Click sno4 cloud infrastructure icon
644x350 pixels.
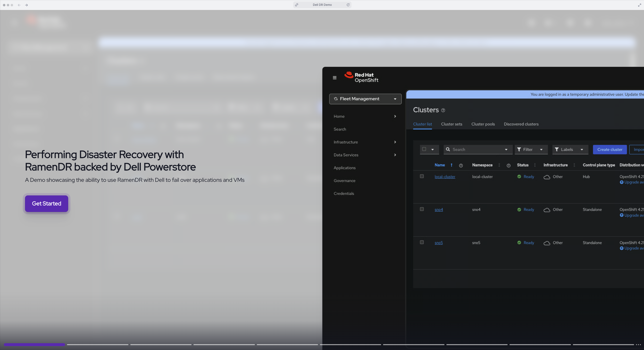coord(547,210)
